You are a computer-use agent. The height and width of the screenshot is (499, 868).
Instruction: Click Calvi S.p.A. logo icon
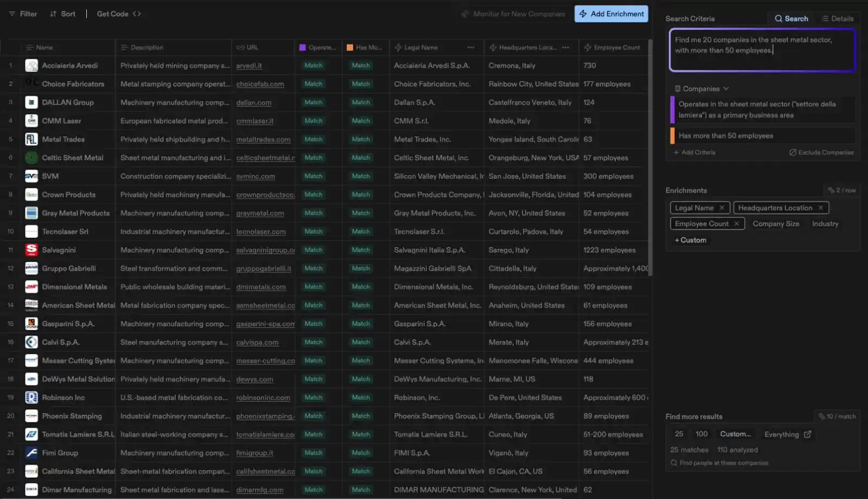tap(31, 343)
